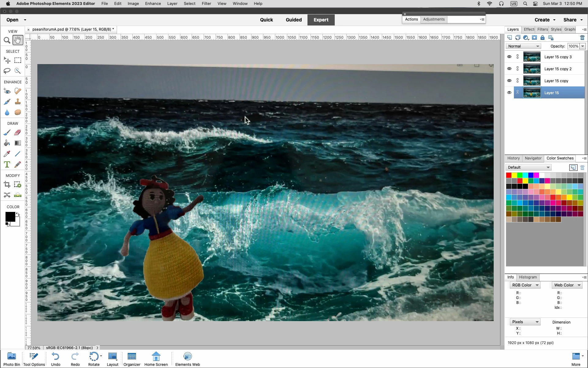Hide the Layer 15 copy 3 layer
This screenshot has width=588, height=368.
(x=509, y=57)
